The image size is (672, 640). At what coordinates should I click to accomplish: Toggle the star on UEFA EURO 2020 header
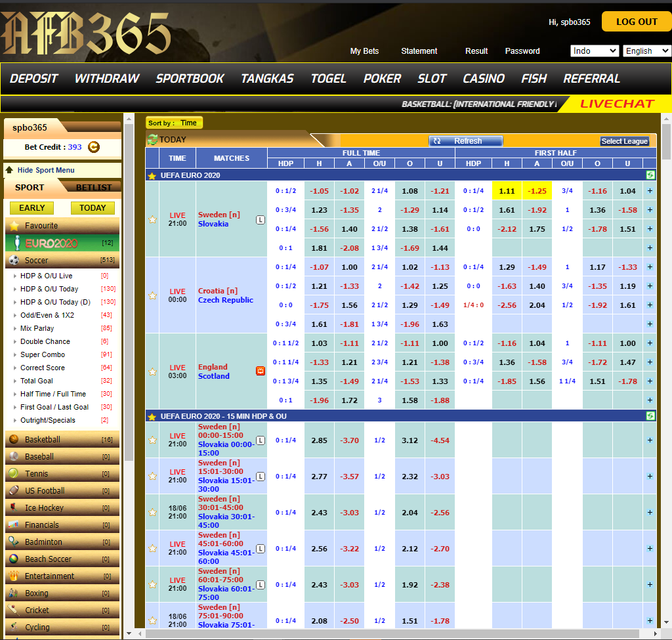(x=151, y=175)
